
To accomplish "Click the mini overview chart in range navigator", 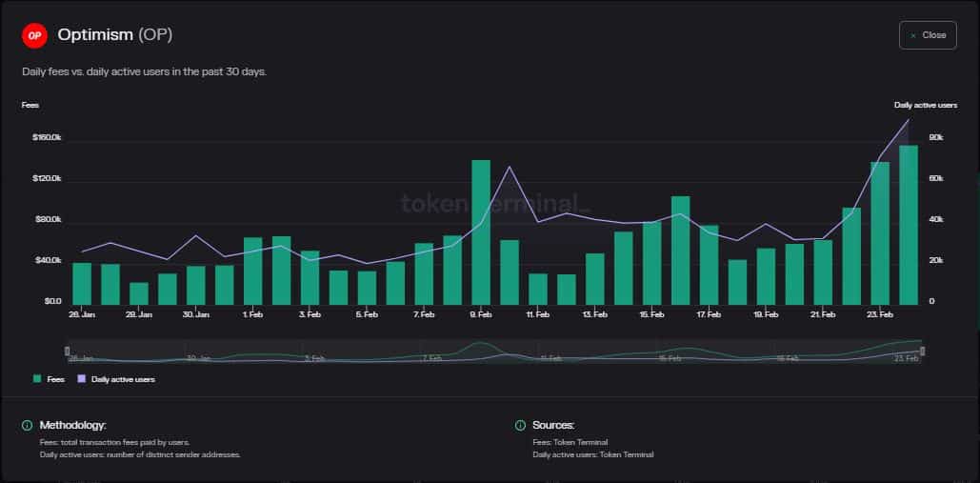I will click(x=494, y=352).
